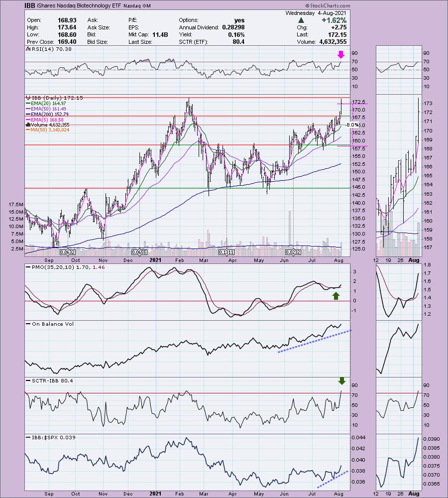448x498 pixels.
Task: Click the small icon before RSI(14) label
Action: click(x=28, y=49)
